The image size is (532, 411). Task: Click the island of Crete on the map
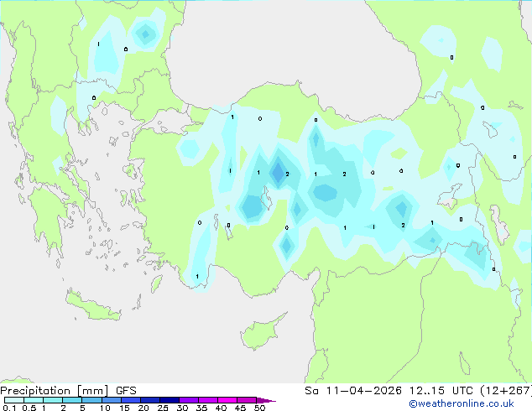click(93, 307)
